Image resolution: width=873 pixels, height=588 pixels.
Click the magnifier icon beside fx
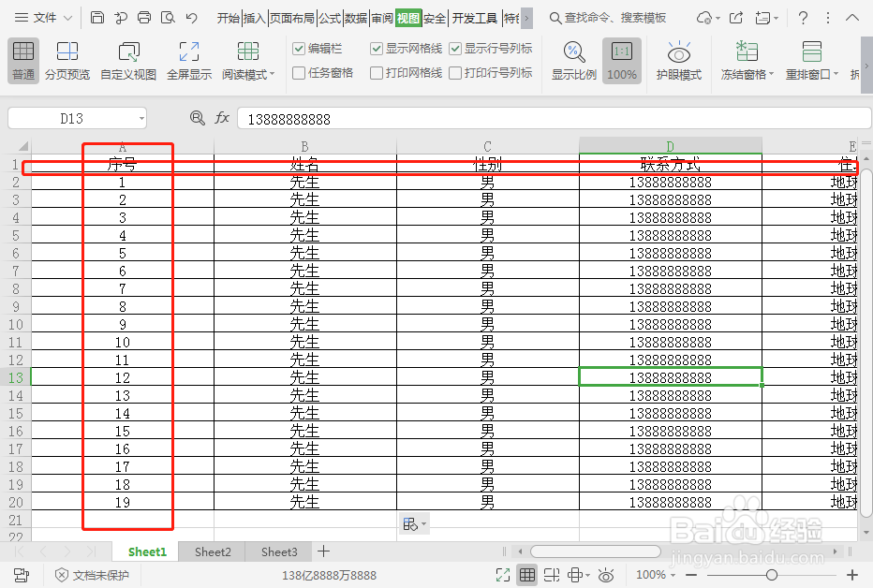click(x=198, y=118)
